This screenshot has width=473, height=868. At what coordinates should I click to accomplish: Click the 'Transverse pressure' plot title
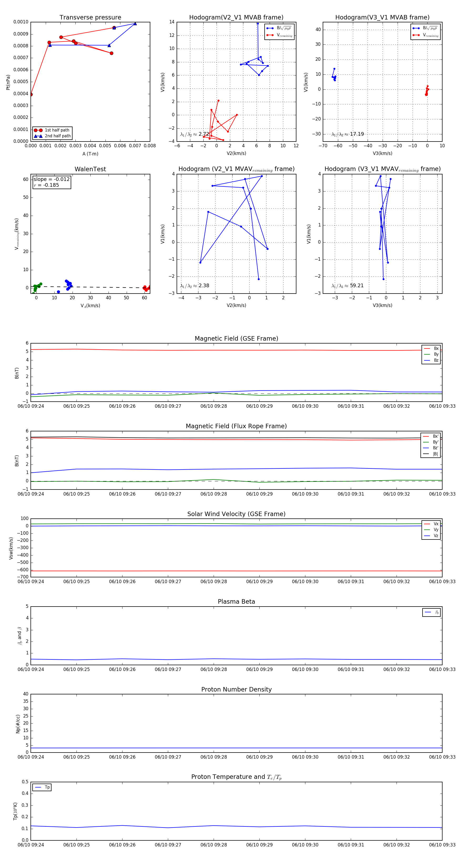coord(90,18)
